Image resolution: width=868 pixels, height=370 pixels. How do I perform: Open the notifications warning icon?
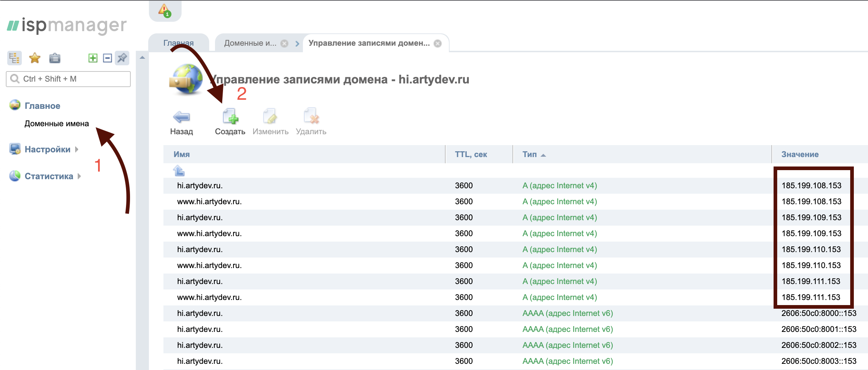(165, 10)
